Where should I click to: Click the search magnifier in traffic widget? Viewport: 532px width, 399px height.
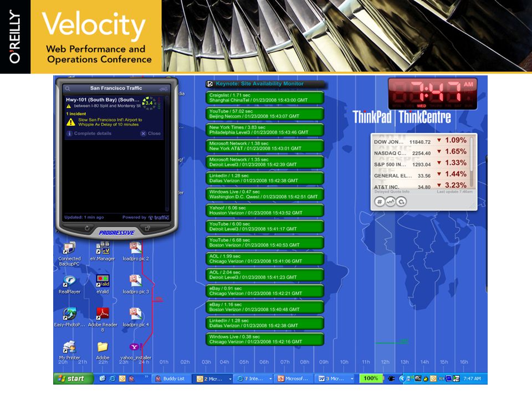point(68,89)
